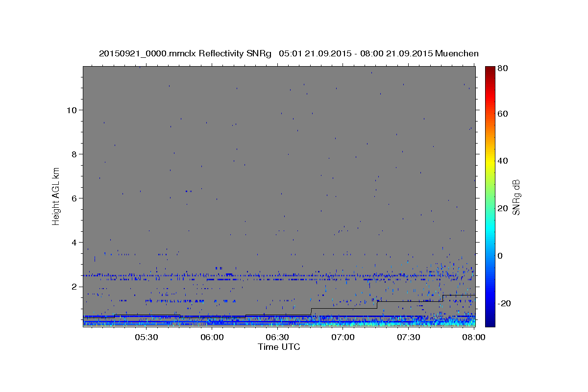
Task: Click the dark red top of the colorbar
Action: (490, 71)
